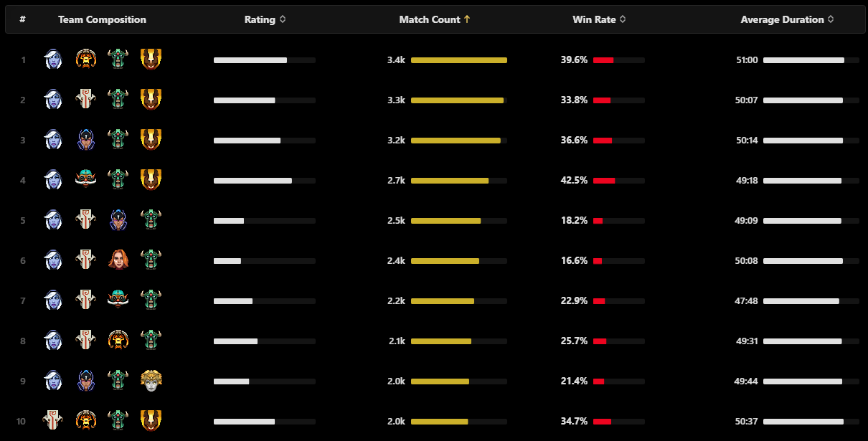
Task: Click the yellow match count bar in row 1
Action: (458, 60)
